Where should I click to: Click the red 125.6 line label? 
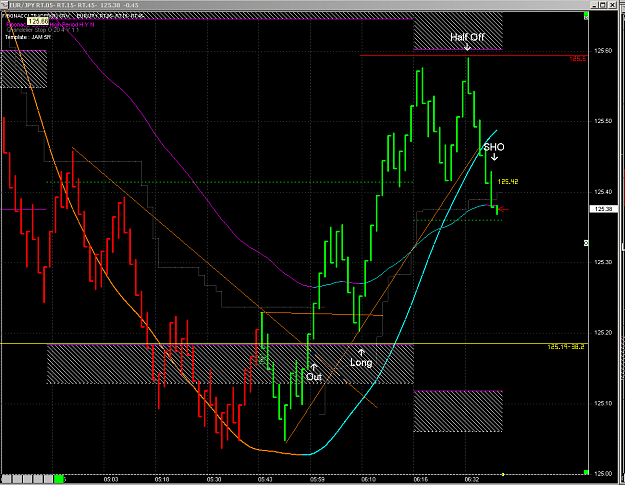578,59
